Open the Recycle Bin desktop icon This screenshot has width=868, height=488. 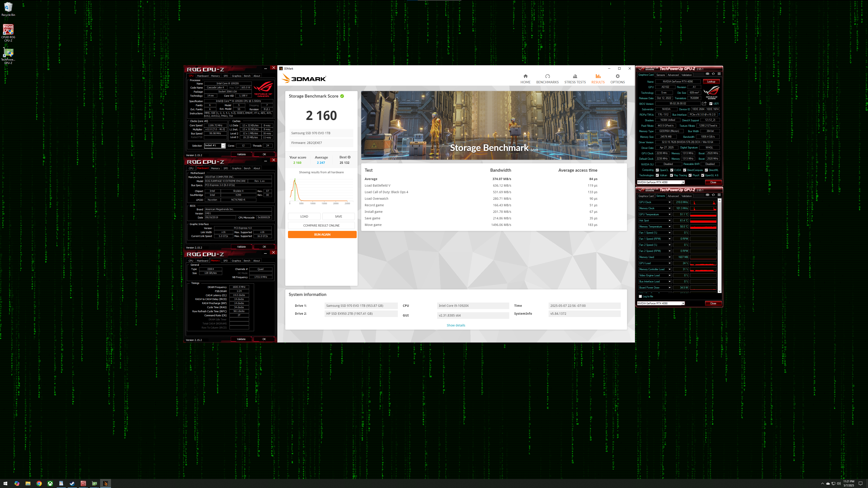click(8, 9)
